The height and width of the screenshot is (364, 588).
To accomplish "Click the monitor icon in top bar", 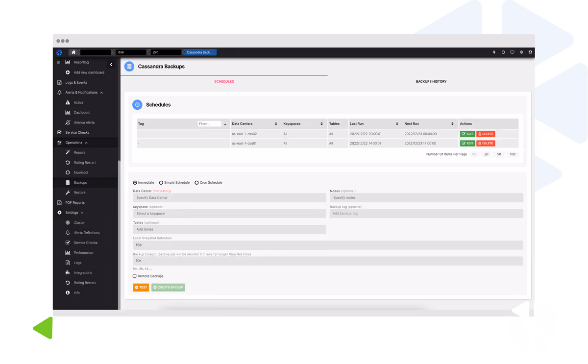I will [512, 52].
